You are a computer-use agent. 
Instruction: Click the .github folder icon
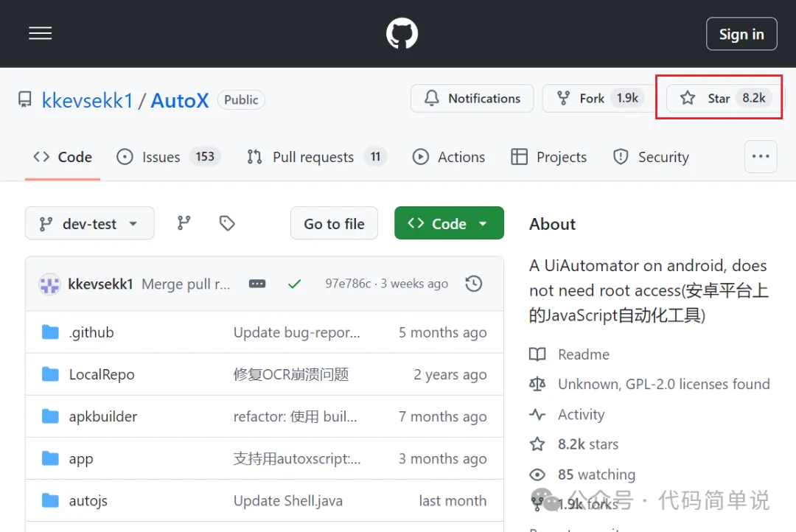(50, 332)
